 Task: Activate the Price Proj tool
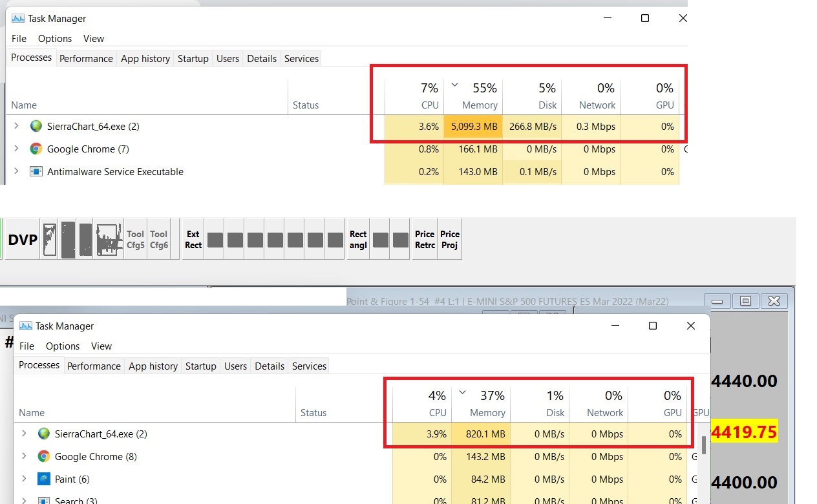point(450,240)
